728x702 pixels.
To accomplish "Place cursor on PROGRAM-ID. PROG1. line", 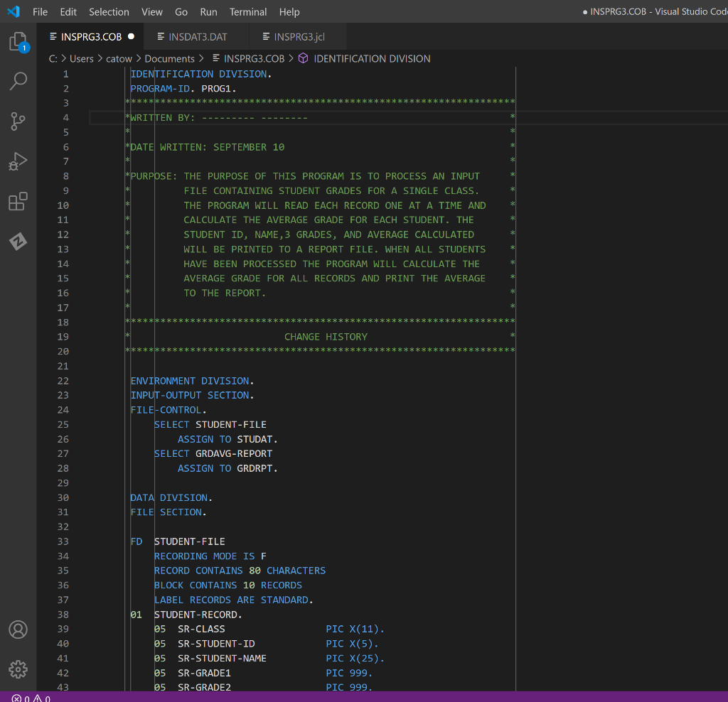I will click(183, 89).
